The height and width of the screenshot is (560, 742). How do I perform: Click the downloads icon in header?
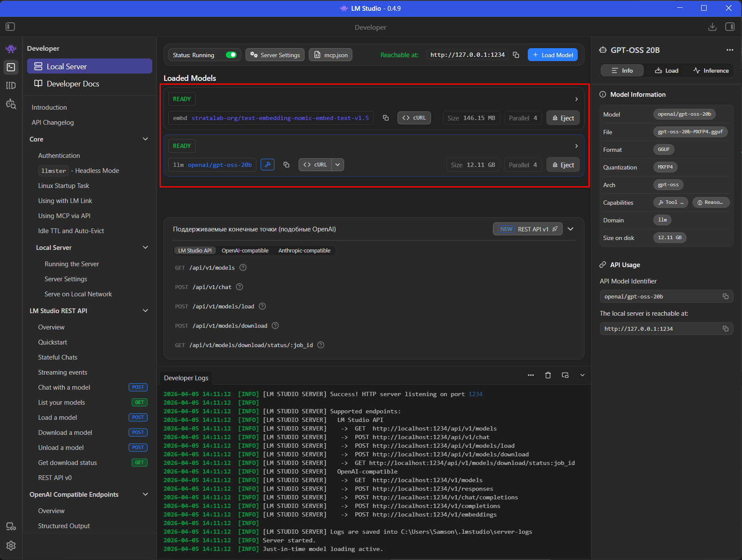(712, 27)
